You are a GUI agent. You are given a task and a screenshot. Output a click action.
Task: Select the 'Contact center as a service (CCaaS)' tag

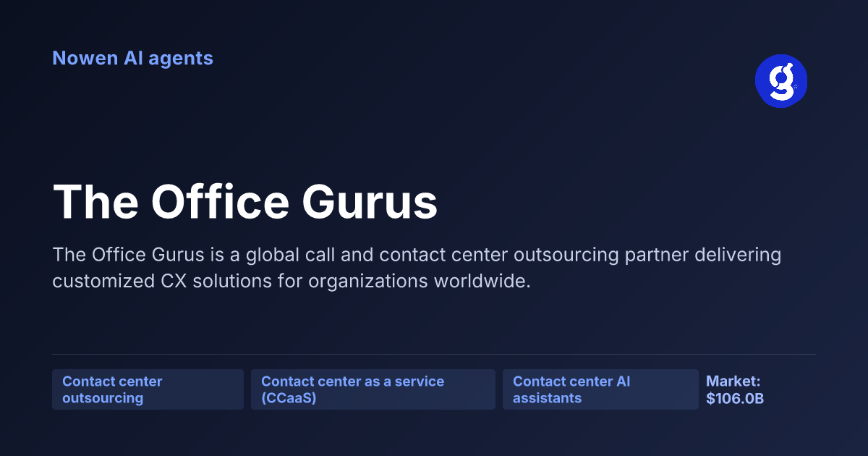[373, 389]
